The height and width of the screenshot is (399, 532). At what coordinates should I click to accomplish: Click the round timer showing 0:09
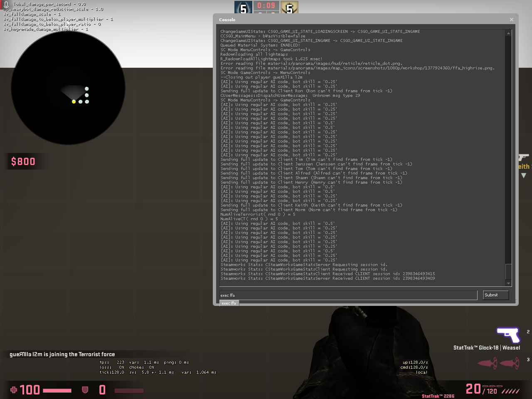[266, 6]
